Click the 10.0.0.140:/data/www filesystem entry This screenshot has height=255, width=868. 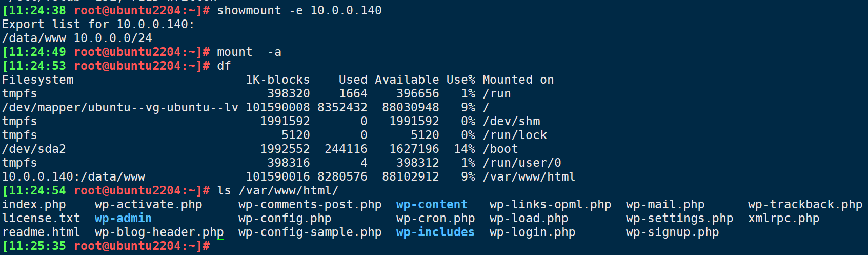(x=73, y=176)
